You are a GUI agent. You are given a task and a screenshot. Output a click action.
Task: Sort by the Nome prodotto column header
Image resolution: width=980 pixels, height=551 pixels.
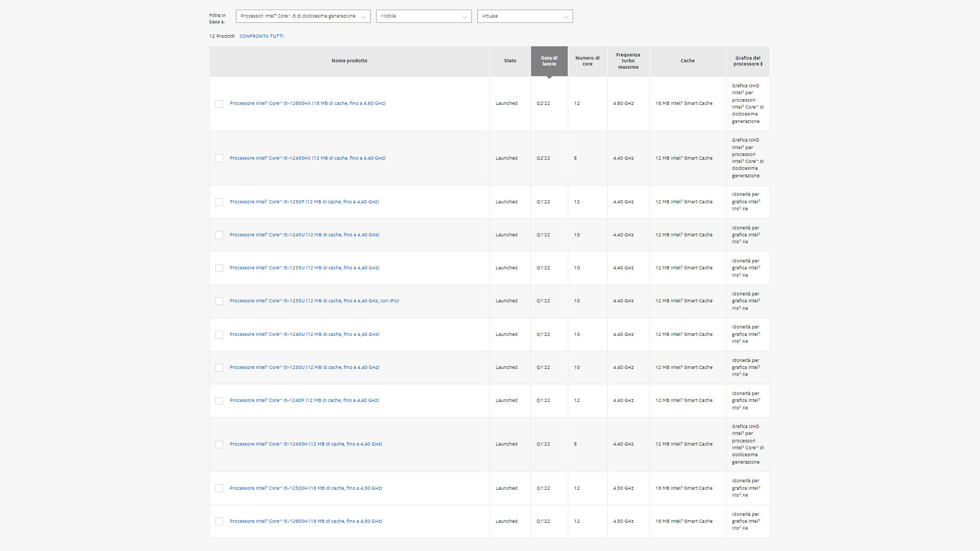click(349, 61)
